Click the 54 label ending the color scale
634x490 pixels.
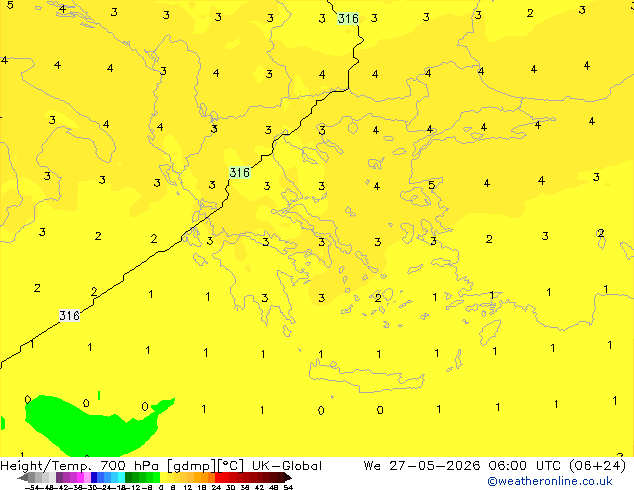[x=288, y=487]
